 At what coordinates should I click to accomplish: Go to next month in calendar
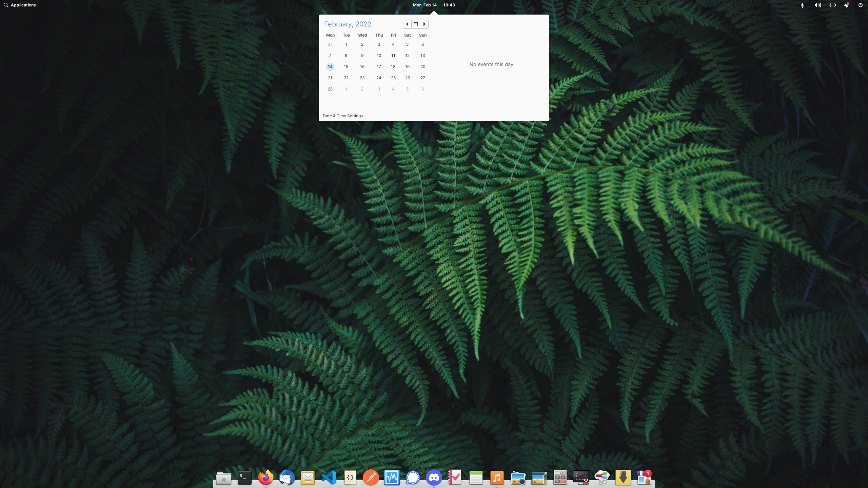click(424, 24)
